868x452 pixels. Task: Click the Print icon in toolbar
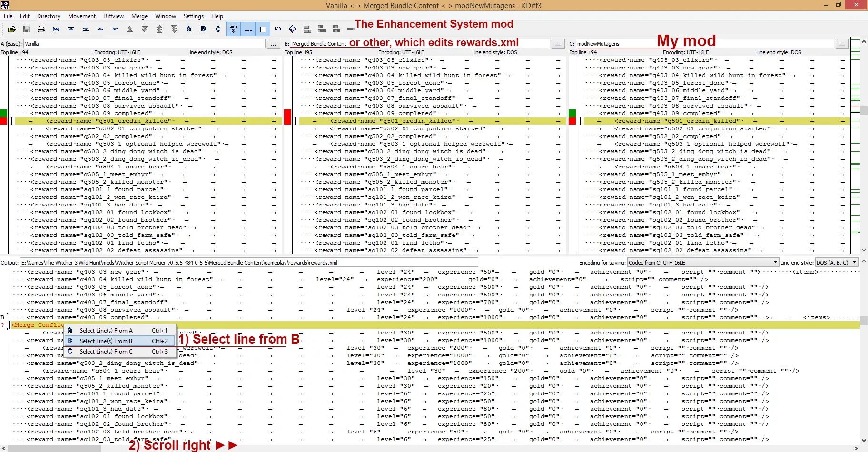pyautogui.click(x=41, y=29)
